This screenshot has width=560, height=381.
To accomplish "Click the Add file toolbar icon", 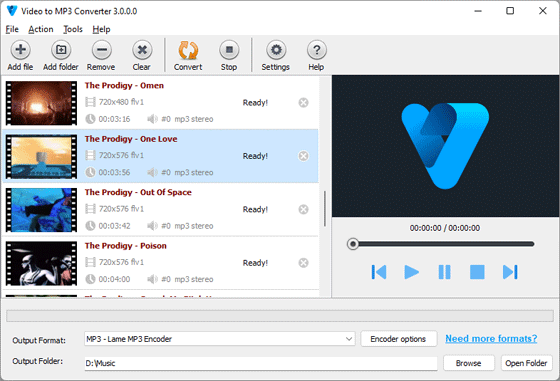I will 20,50.
